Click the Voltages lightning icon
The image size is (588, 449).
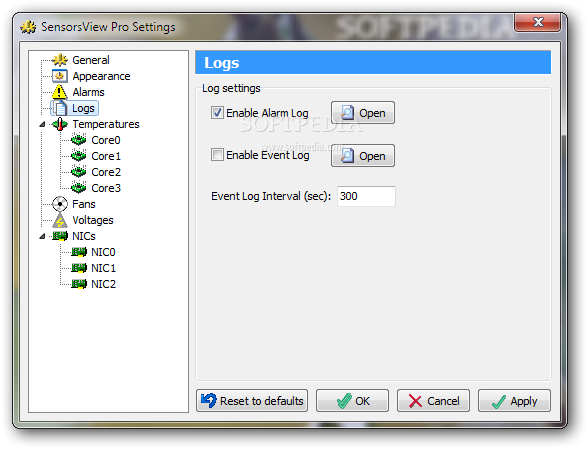60,220
